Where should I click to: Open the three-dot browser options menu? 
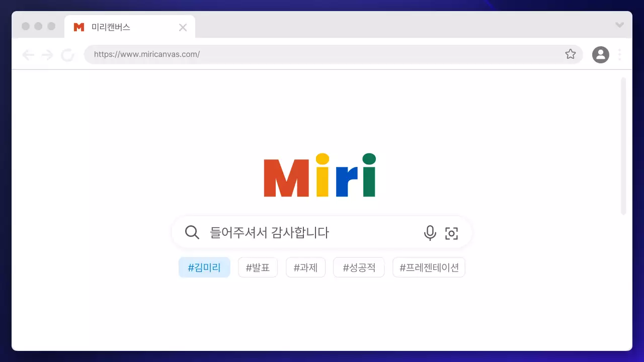pos(619,54)
